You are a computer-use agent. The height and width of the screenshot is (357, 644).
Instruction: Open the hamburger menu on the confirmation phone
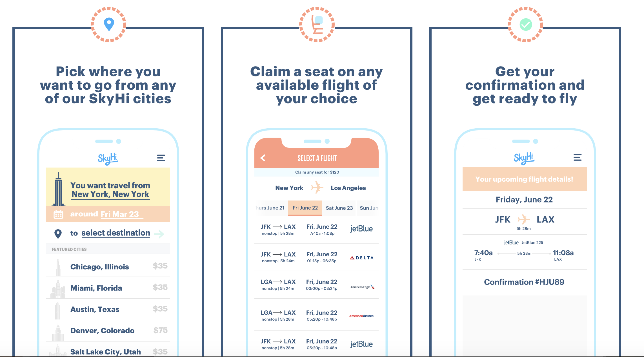tap(577, 157)
